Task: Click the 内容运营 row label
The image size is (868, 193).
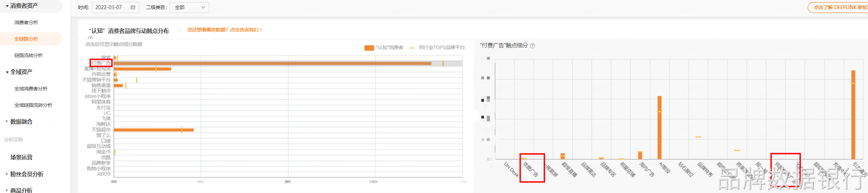Action: pos(101,74)
